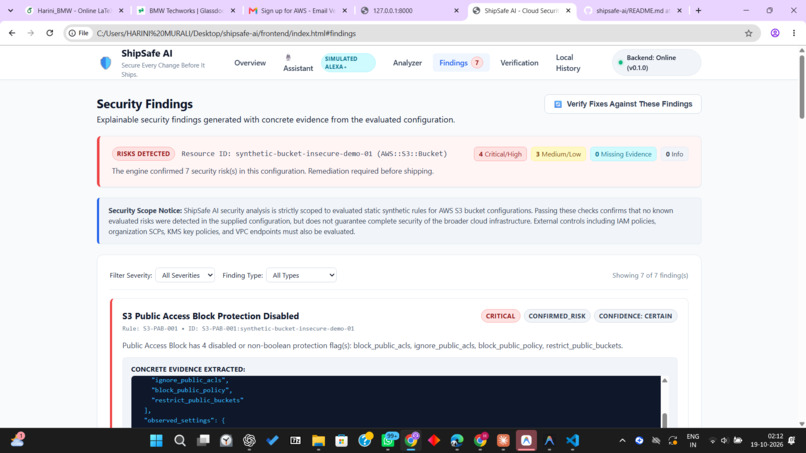Click the 4 Critical/High badge
This screenshot has width=806, height=453.
pos(500,154)
